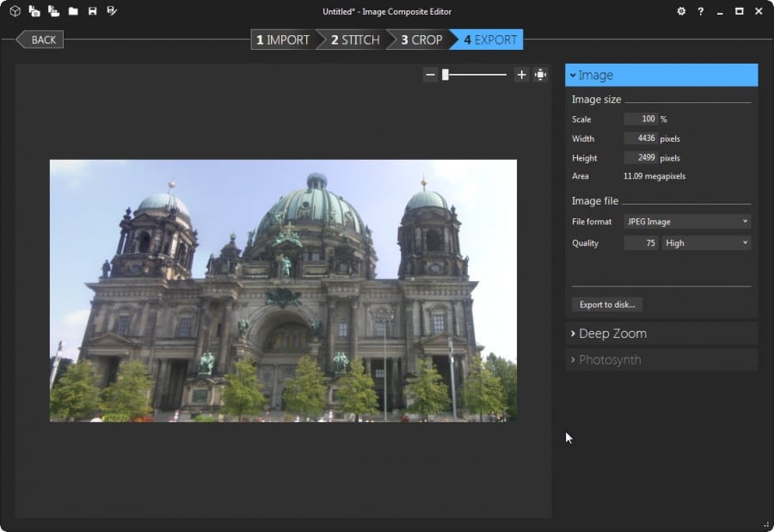Click the Export to disk button
774x532 pixels.
point(606,304)
